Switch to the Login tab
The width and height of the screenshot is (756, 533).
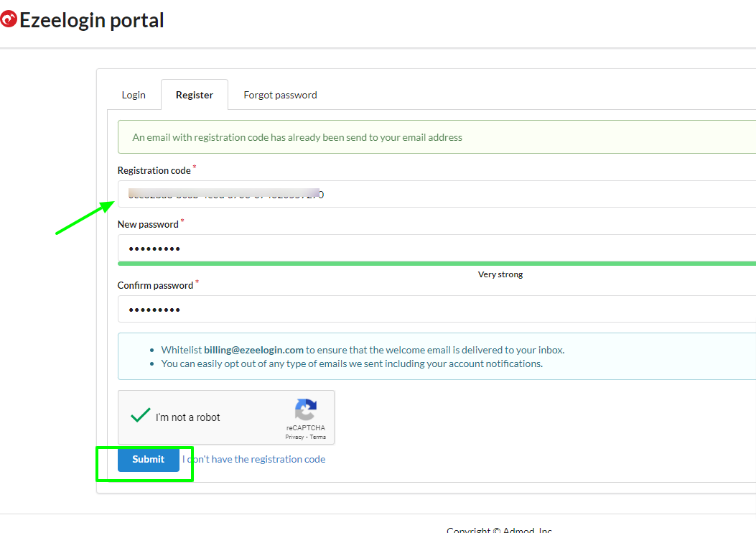134,95
